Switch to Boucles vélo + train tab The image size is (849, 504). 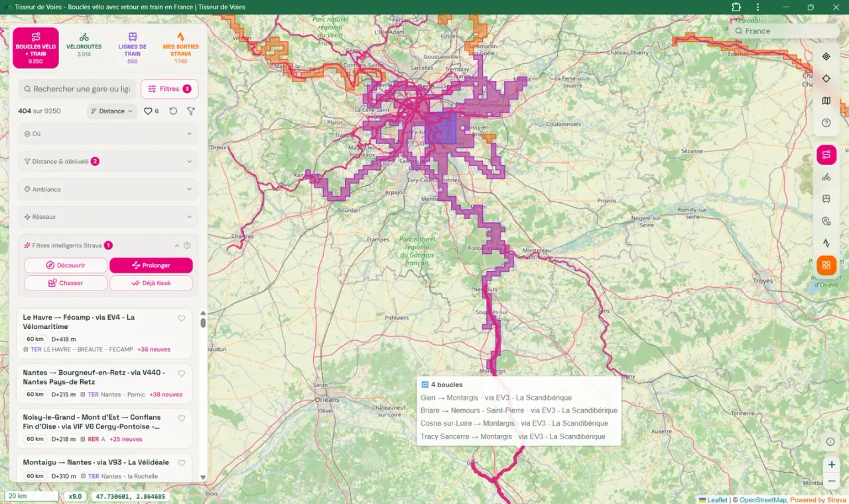point(36,48)
